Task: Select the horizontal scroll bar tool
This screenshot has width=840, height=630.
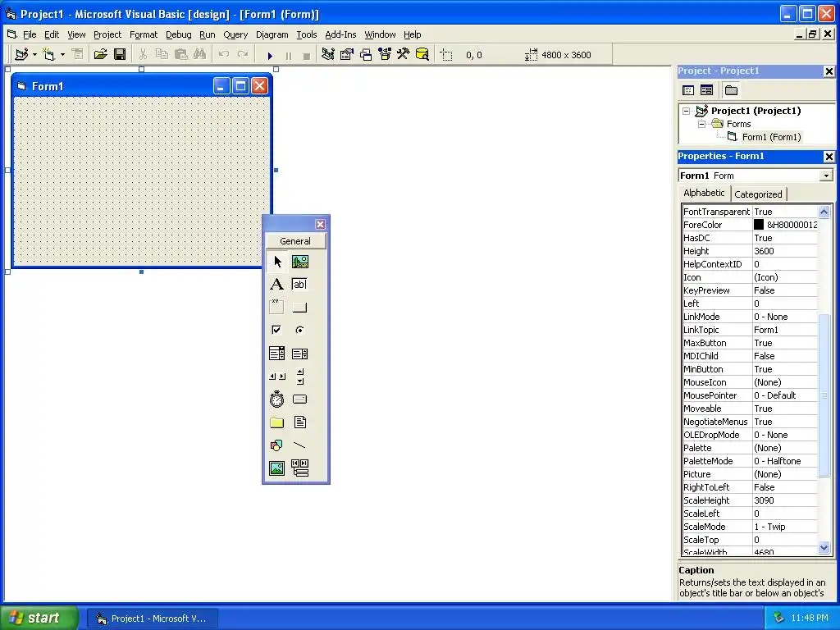Action: pyautogui.click(x=277, y=377)
